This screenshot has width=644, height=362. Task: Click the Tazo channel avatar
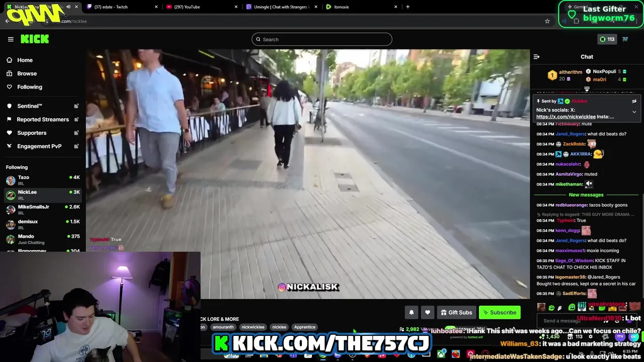[x=11, y=180]
